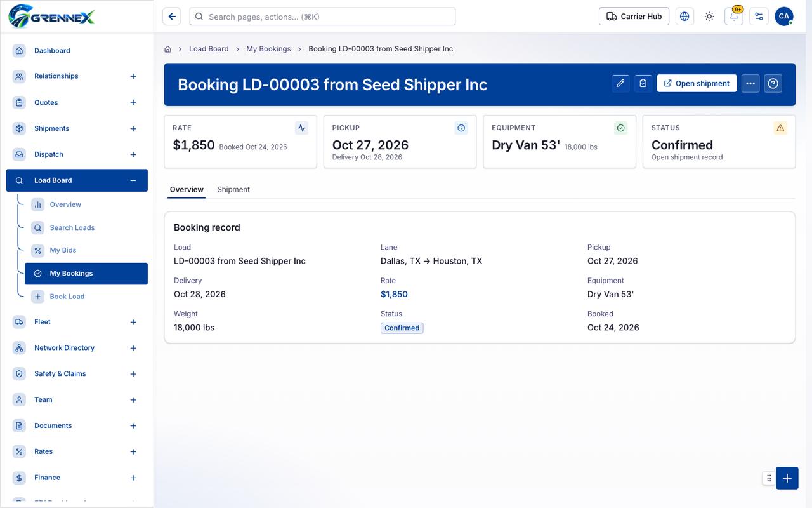Open Load Board Overview sidebar item
812x508 pixels.
point(86,204)
